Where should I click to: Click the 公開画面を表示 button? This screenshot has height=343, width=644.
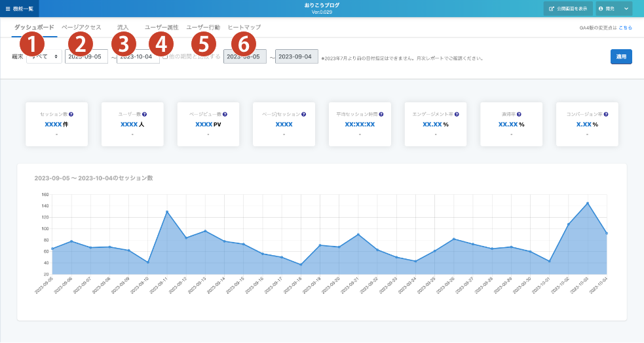[x=567, y=9]
